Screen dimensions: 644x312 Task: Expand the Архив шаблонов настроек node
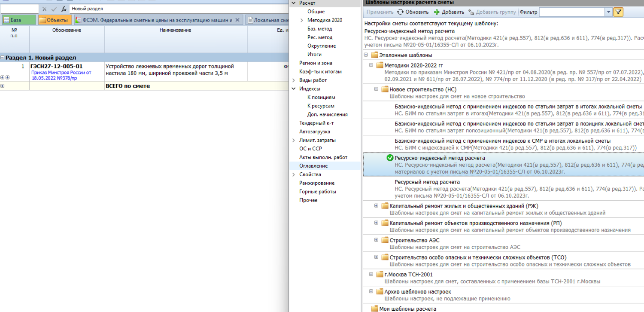pos(371,291)
